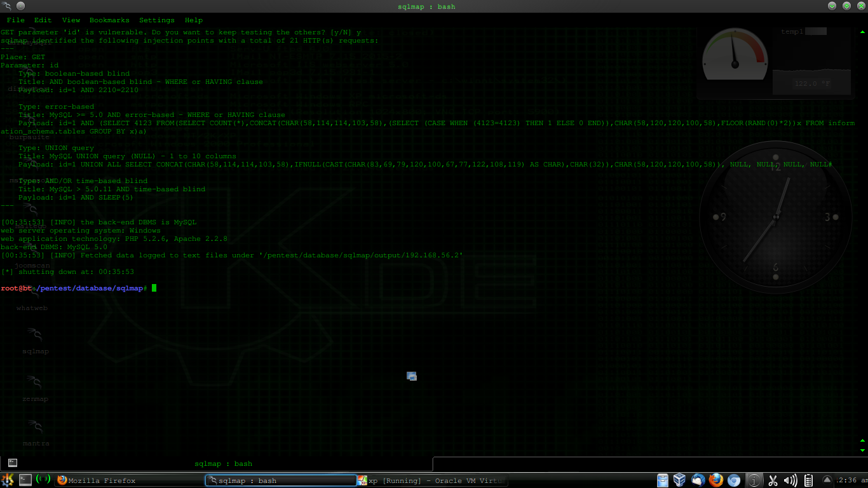Click the 'Place: GET' line

click(x=22, y=57)
